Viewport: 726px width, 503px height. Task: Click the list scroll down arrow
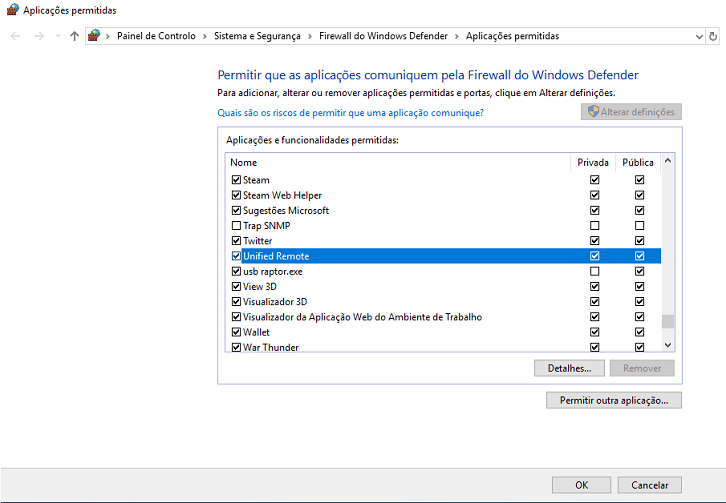[668, 345]
